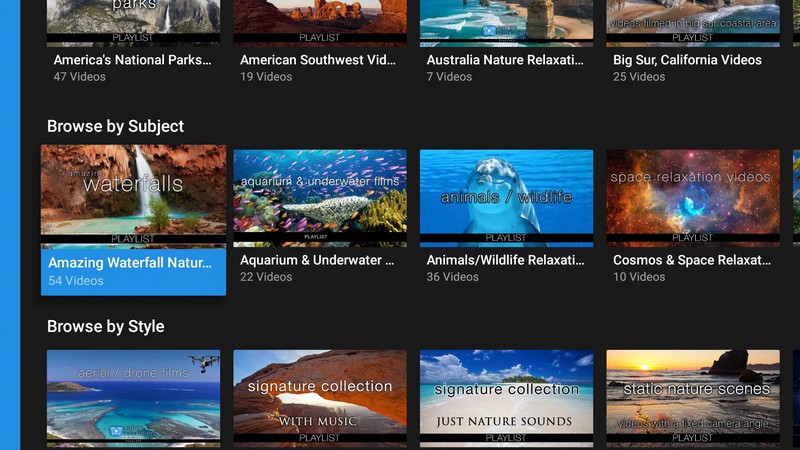
Task: Click the 'Big Sur, California Videos' title
Action: click(x=687, y=60)
